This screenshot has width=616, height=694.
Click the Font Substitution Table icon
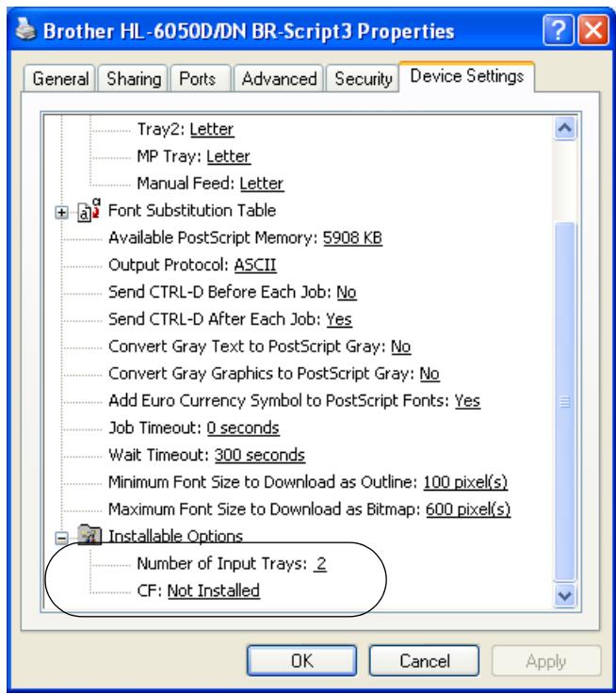(x=89, y=211)
